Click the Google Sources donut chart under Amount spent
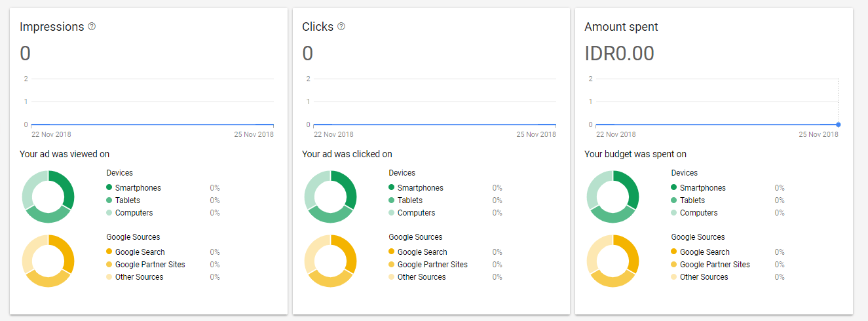Viewport: 868px width, 321px height. coord(613,261)
